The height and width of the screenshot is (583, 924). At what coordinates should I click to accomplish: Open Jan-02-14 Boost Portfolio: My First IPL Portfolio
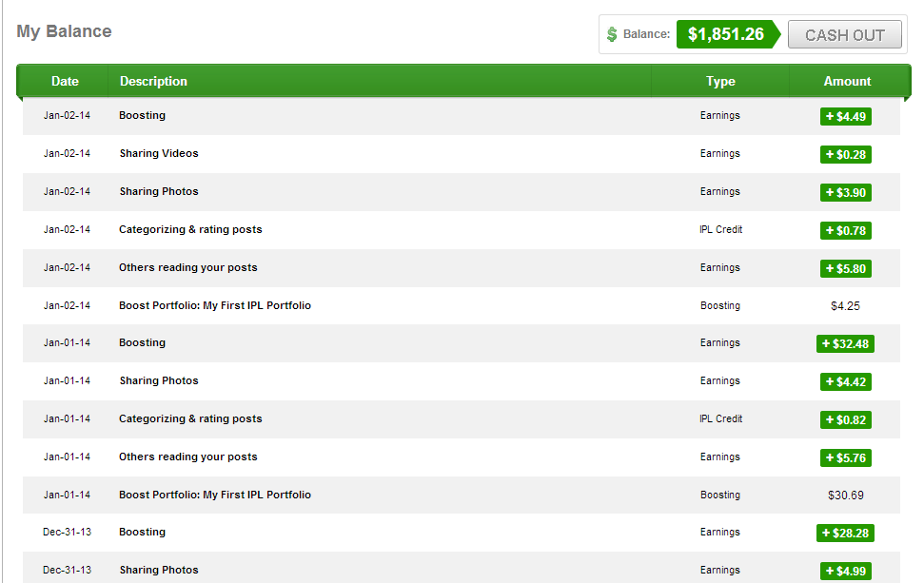coord(215,305)
